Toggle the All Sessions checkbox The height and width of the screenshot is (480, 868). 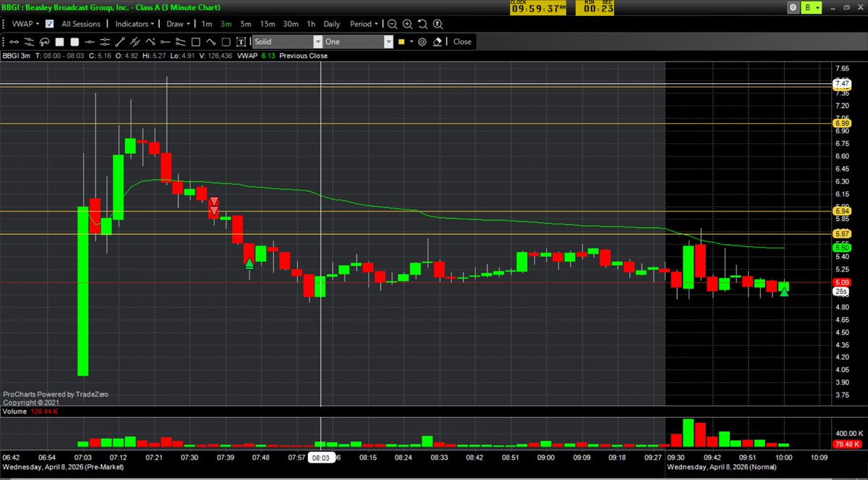48,24
